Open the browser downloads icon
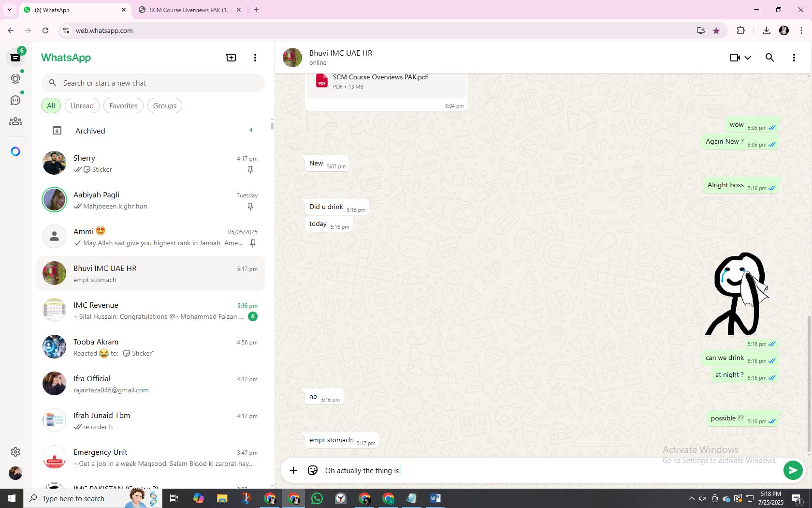This screenshot has width=812, height=508. tap(766, 30)
